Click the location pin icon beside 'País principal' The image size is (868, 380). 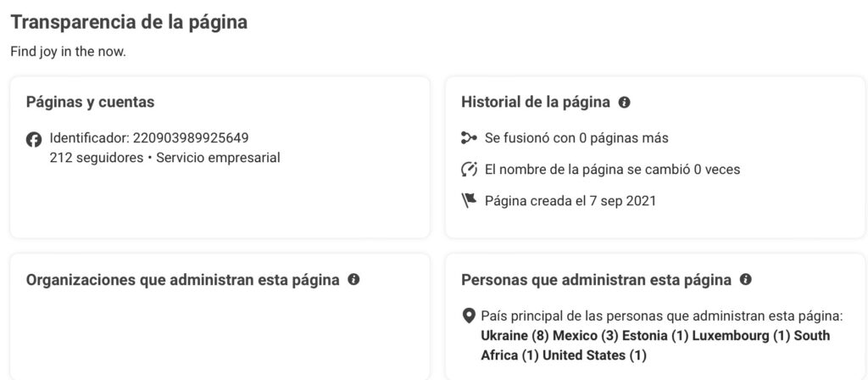(x=468, y=317)
